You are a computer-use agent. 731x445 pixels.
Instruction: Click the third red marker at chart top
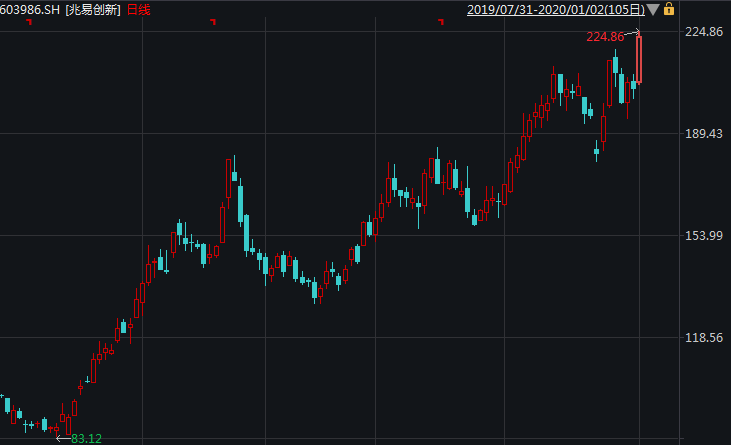point(441,21)
